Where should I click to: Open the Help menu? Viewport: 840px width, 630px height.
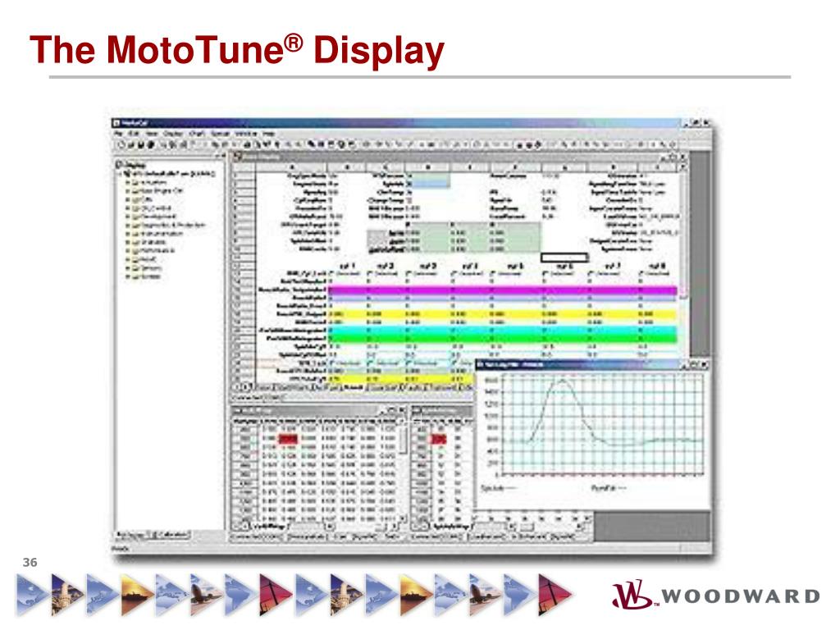(x=268, y=134)
